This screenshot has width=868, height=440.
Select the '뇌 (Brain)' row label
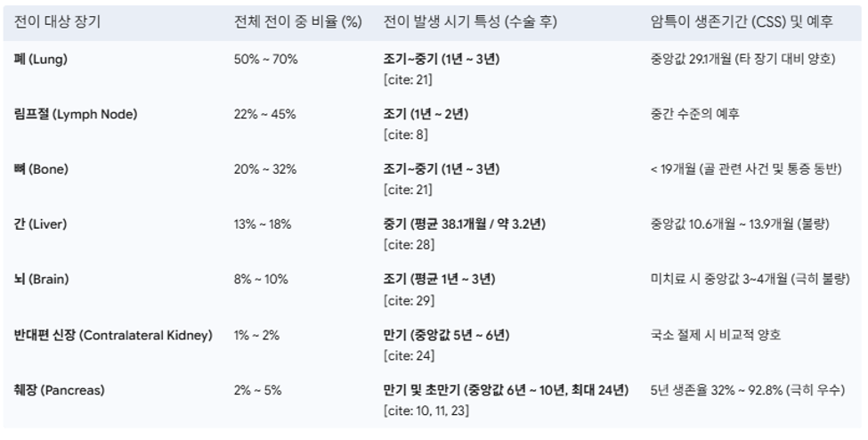[42, 279]
